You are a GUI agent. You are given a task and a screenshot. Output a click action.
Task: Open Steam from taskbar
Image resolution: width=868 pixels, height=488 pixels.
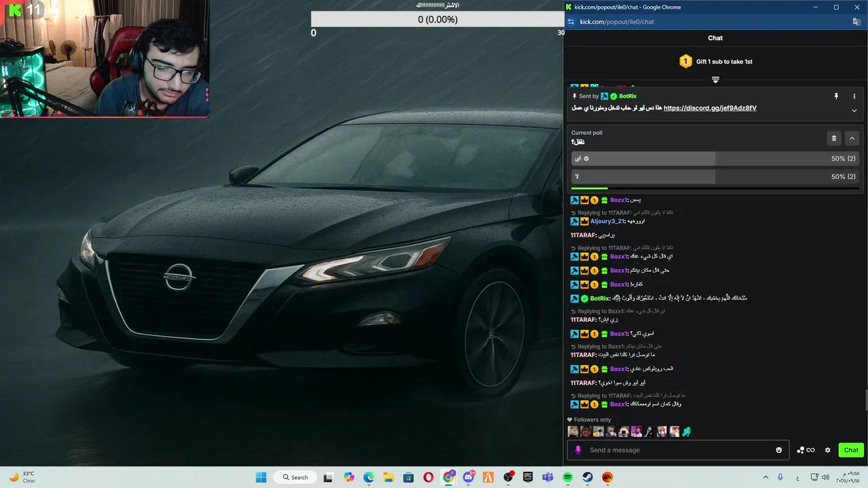[587, 477]
